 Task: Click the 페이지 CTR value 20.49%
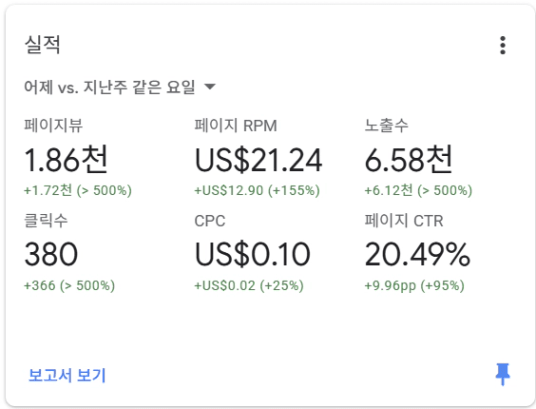coord(418,254)
